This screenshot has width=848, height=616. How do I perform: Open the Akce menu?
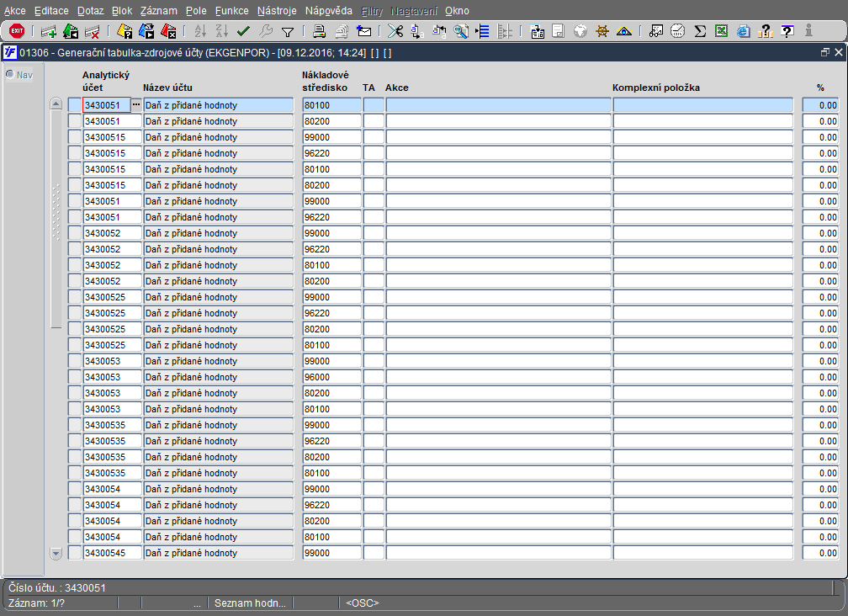click(x=14, y=11)
